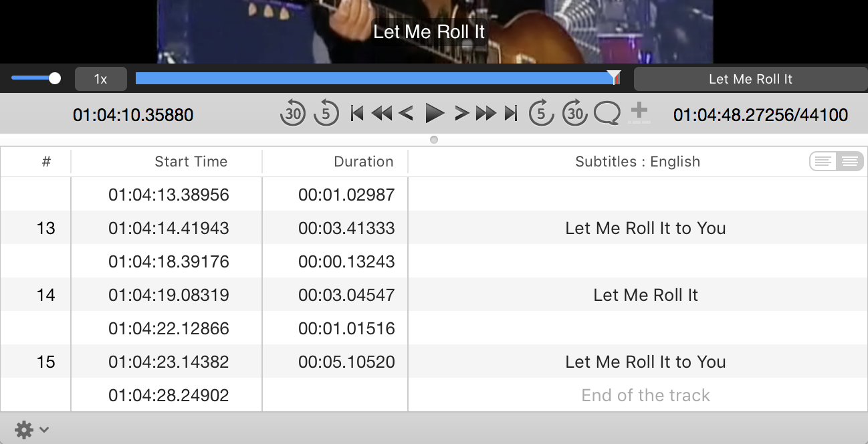868x444 pixels.
Task: Click start time 01:04:18.39176
Action: click(x=169, y=261)
